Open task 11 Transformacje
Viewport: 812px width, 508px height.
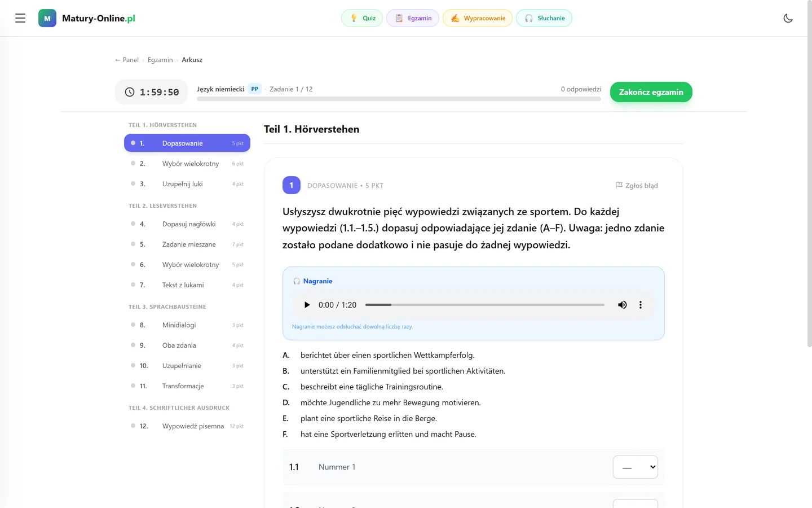(x=187, y=386)
